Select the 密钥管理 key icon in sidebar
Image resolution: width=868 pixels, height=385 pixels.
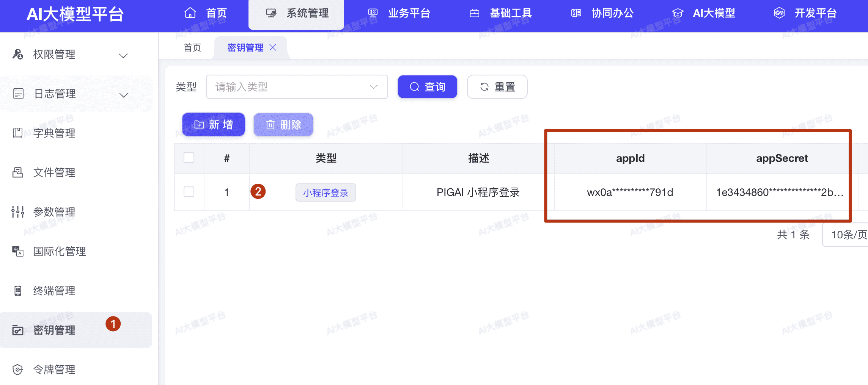[x=17, y=330]
